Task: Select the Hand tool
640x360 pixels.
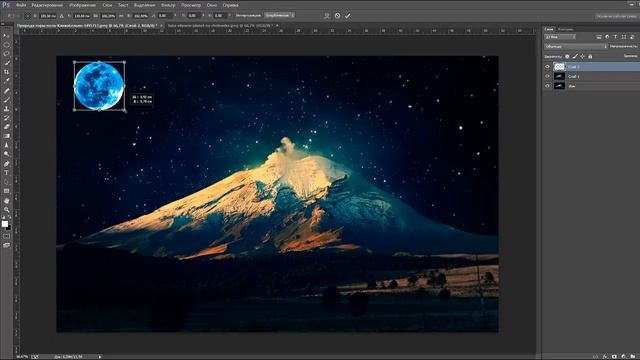Action: (7, 201)
